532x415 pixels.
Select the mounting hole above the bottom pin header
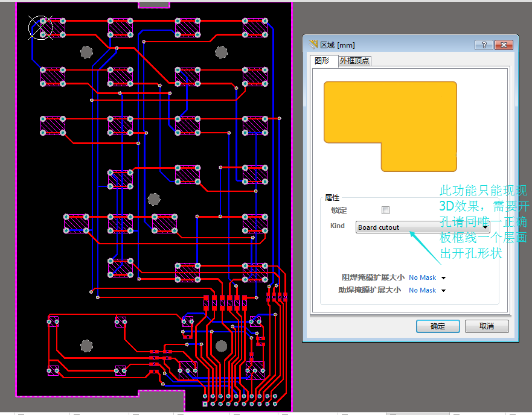pos(221,346)
